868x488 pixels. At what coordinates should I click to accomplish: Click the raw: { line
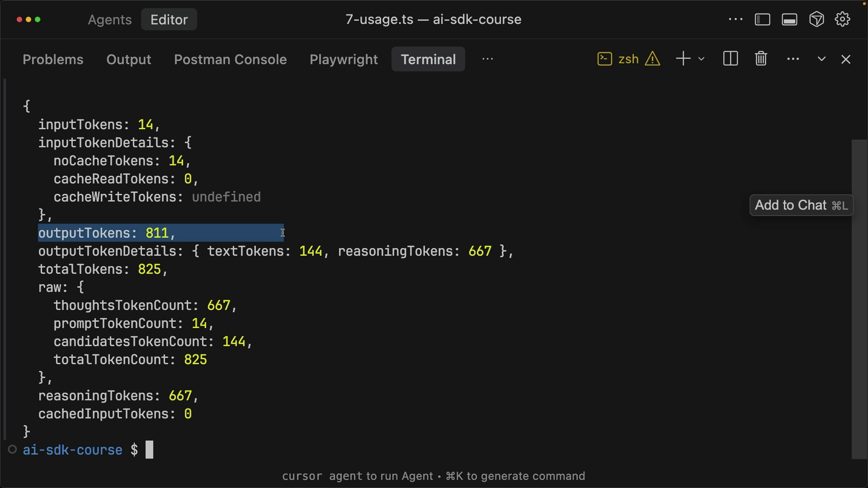[x=61, y=287]
